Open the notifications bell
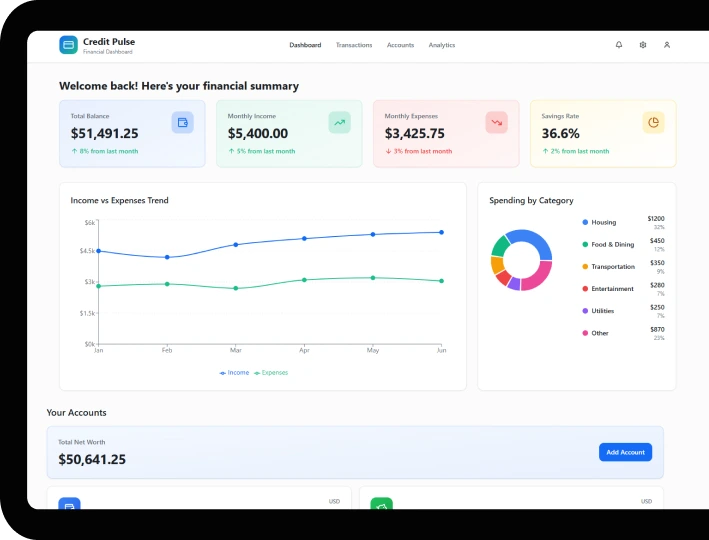The height and width of the screenshot is (540, 709). point(619,45)
